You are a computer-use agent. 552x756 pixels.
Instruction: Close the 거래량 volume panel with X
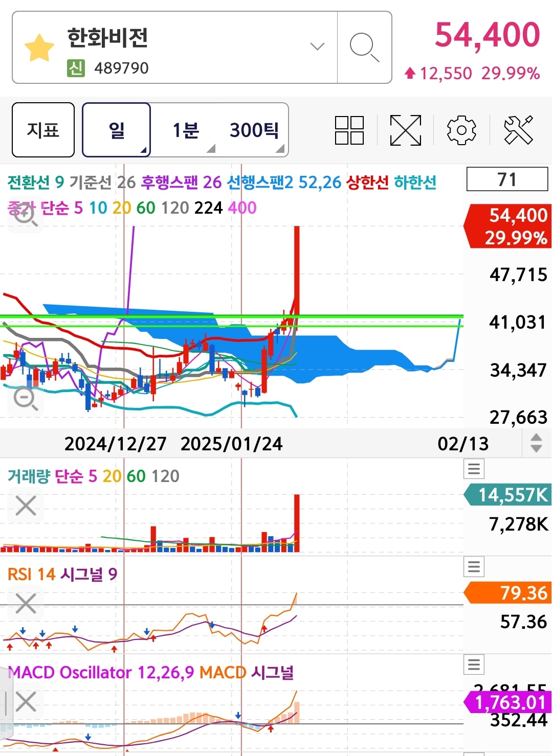(x=26, y=506)
